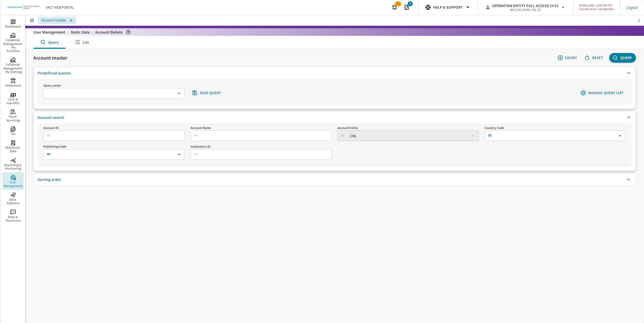The width and height of the screenshot is (644, 323).
Task: Collapse the Predefined queries panel
Action: click(x=628, y=73)
